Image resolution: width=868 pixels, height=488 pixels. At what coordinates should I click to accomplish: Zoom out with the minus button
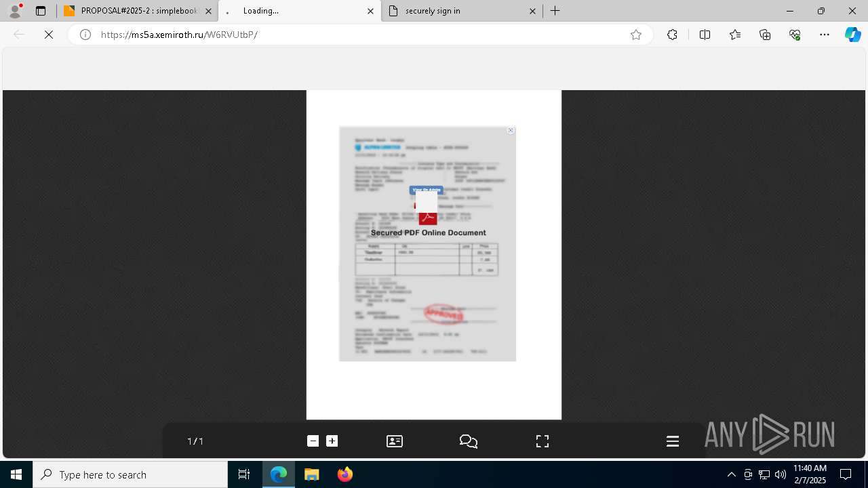[x=313, y=441]
